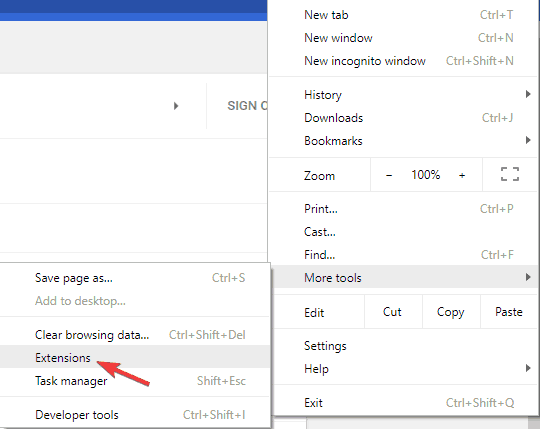Open the Task manager
This screenshot has width=540, height=429.
[134, 381]
